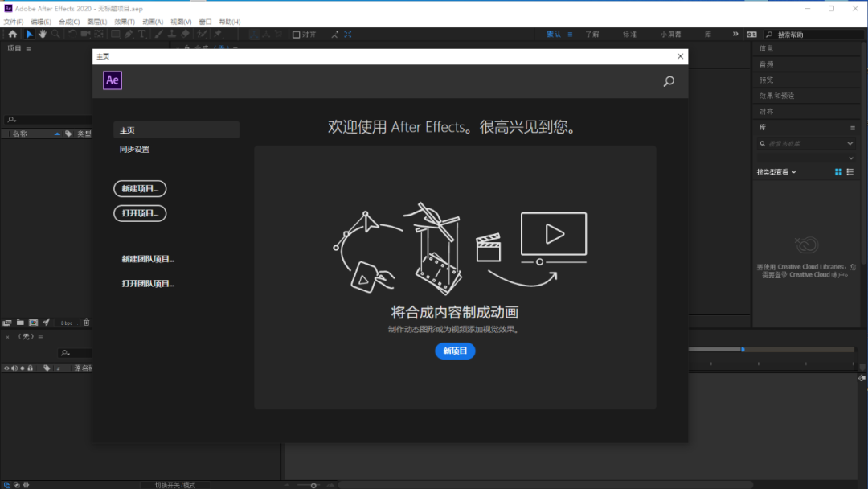
Task: Click the label tag icon in project column header
Action: (x=68, y=134)
